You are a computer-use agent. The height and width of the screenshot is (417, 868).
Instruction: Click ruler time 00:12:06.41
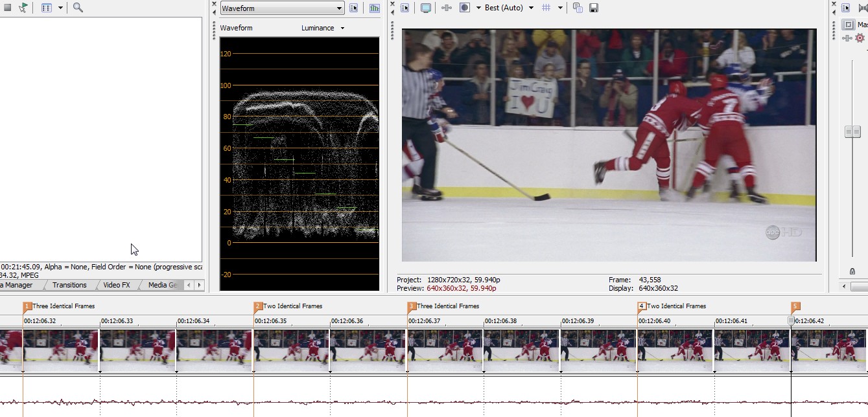coord(731,321)
